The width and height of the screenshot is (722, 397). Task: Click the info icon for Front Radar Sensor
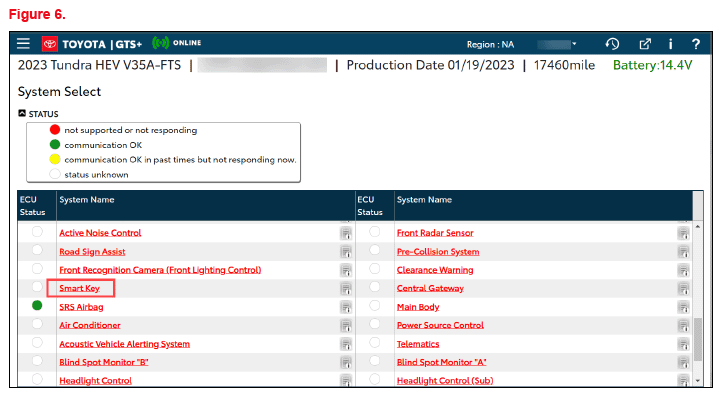tap(683, 233)
